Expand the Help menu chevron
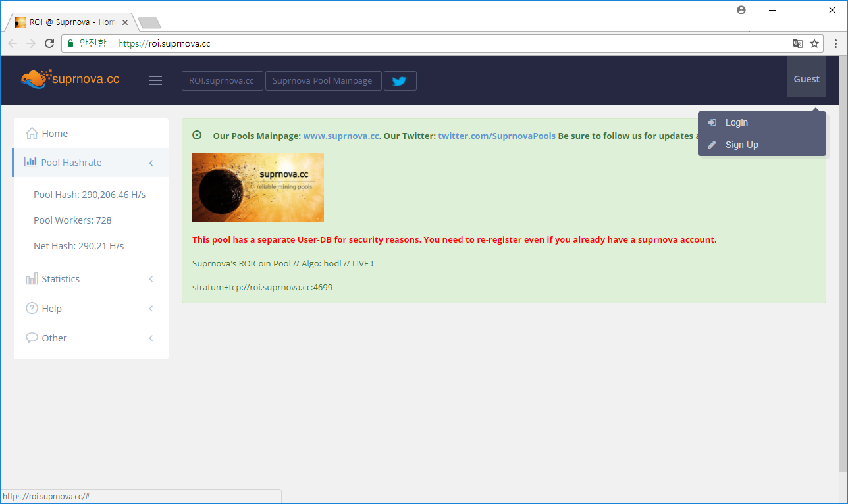Image resolution: width=848 pixels, height=504 pixels. [151, 309]
